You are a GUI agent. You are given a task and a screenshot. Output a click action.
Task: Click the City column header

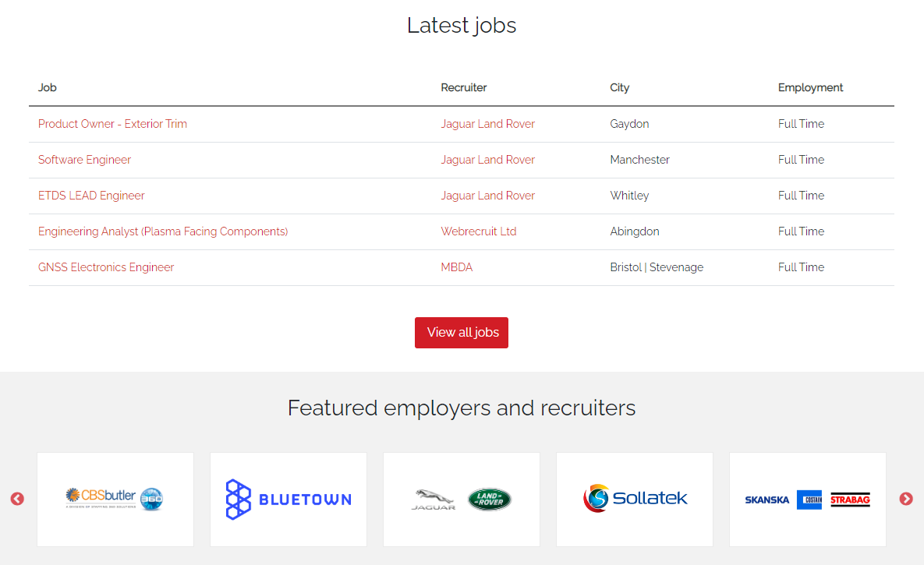(619, 87)
